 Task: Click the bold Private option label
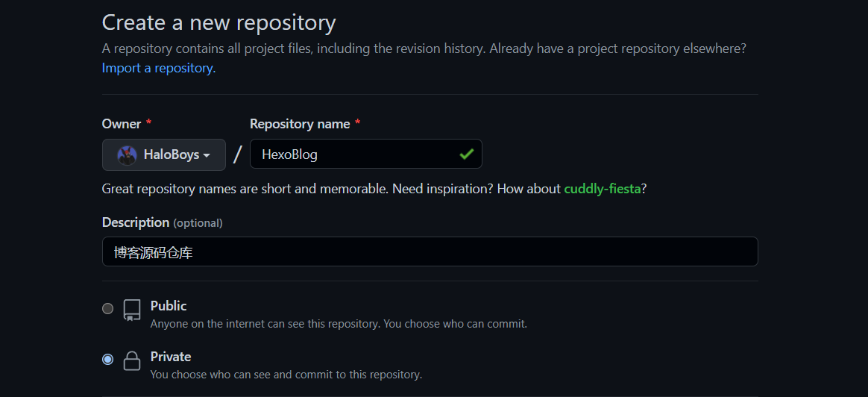point(171,357)
